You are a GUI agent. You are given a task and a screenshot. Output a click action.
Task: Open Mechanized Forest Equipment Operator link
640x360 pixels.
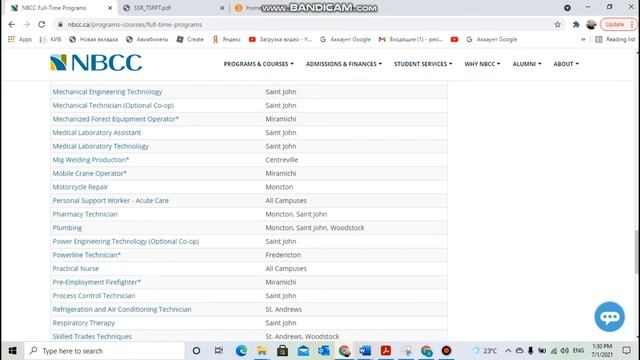[x=116, y=119]
